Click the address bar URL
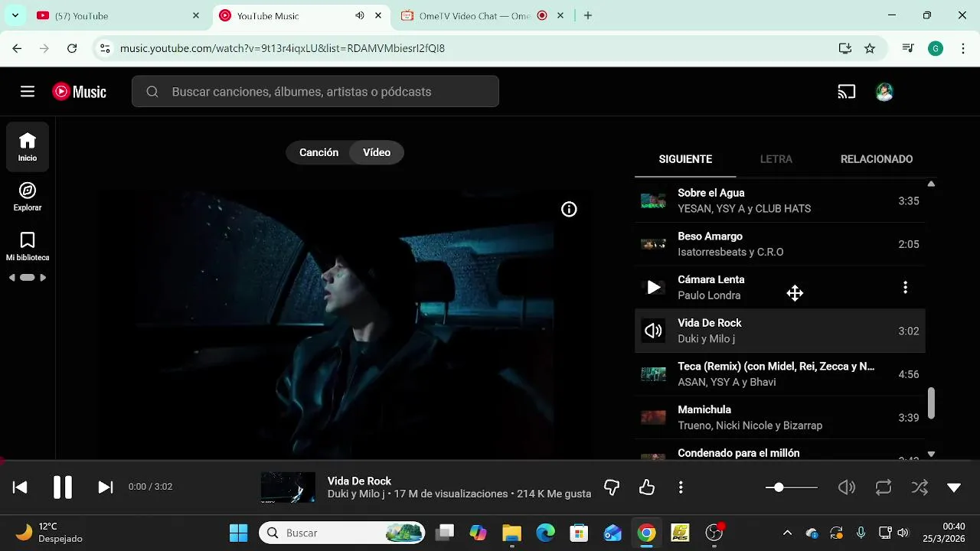The width and height of the screenshot is (980, 551). click(x=283, y=48)
